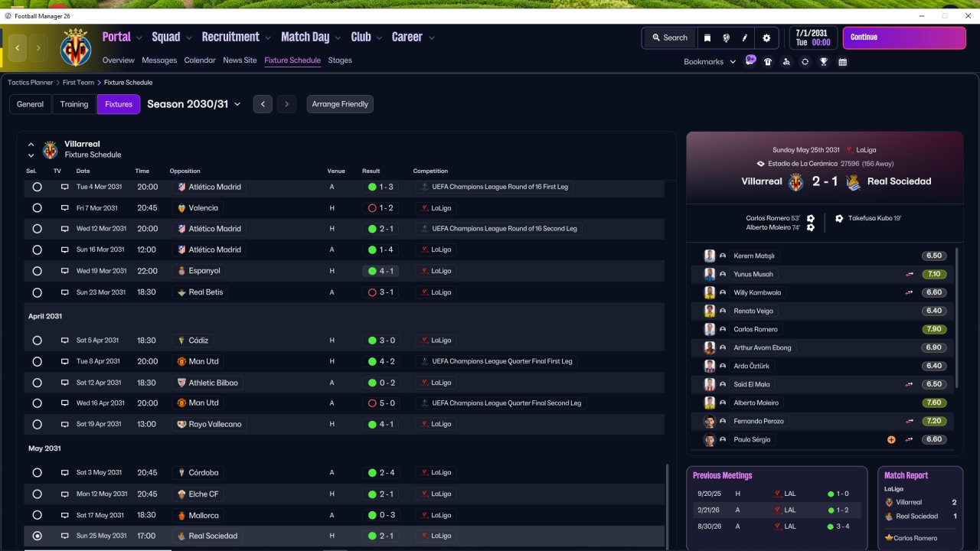Image resolution: width=980 pixels, height=551 pixels.
Task: Click the TV icon for the Valencia fixture
Action: pyautogui.click(x=65, y=208)
